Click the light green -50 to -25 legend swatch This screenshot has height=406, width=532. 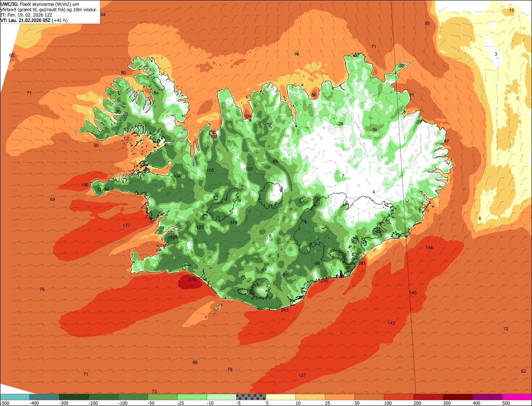click(163, 397)
